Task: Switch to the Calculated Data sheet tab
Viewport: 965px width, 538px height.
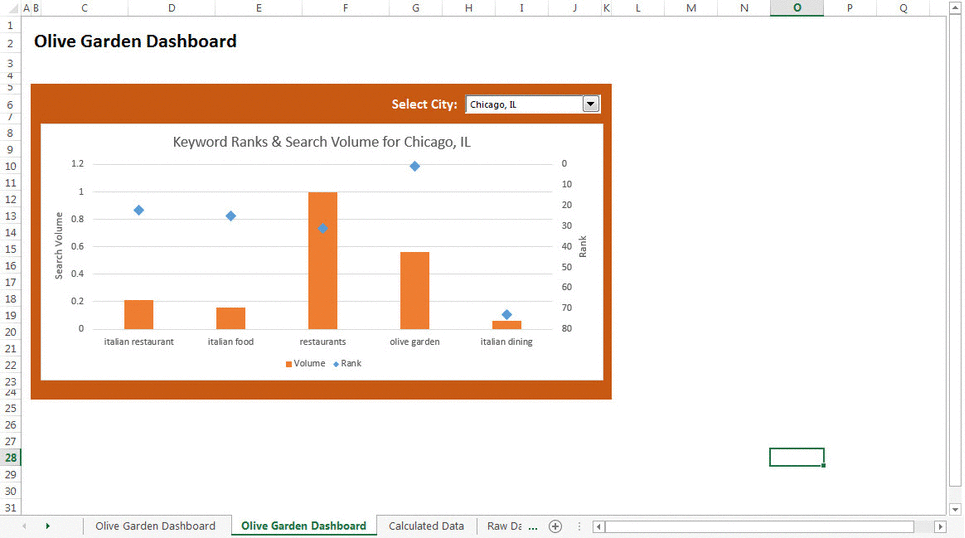Action: click(426, 526)
